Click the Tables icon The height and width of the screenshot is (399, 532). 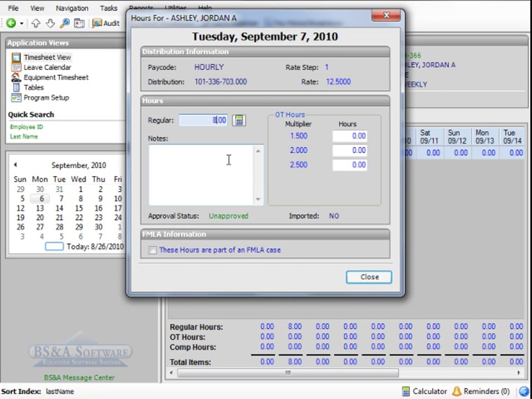coord(16,87)
